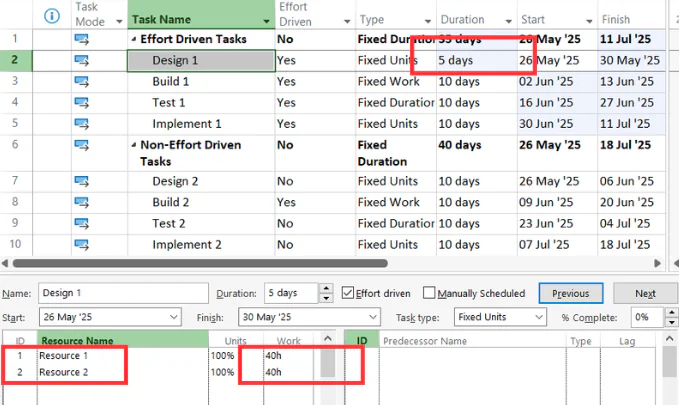Click task mode icon for Build 2 row
Viewport: 679px width, 405px height.
pos(81,202)
